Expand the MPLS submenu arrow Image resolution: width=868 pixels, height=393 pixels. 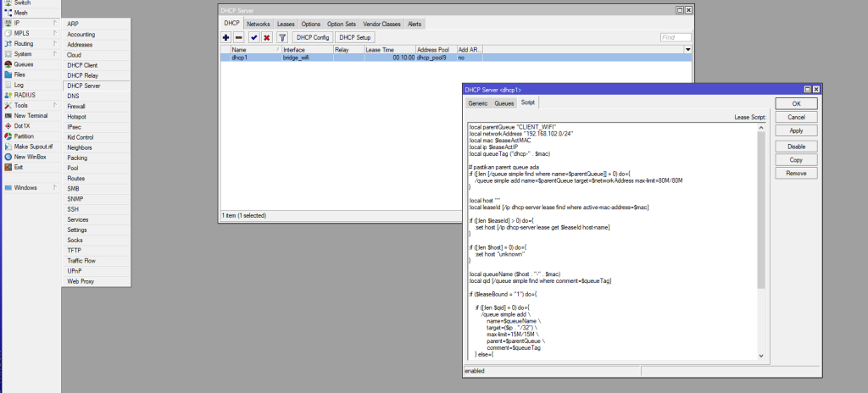point(55,33)
